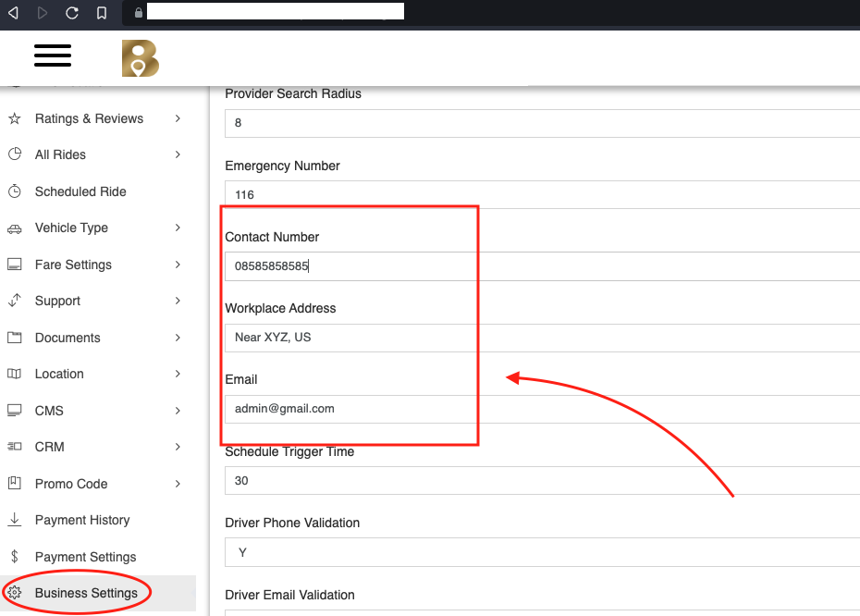Click the map icon beside Location
Image resolution: width=860 pixels, height=616 pixels.
(x=15, y=374)
